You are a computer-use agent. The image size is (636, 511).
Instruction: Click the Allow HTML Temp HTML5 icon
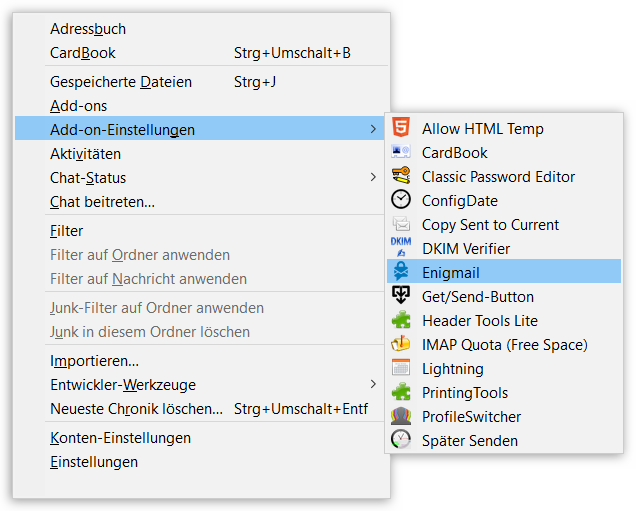click(x=401, y=128)
